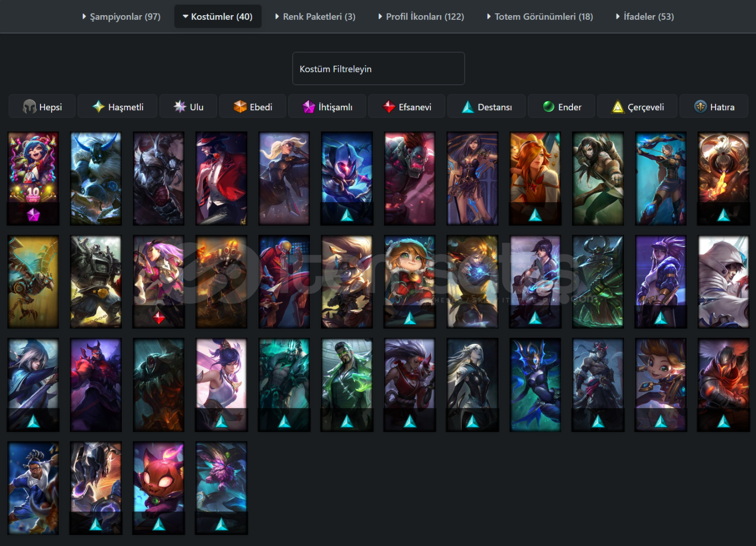The image size is (756, 546).
Task: Click teal badge under purple flower creature skin
Action: (221, 525)
